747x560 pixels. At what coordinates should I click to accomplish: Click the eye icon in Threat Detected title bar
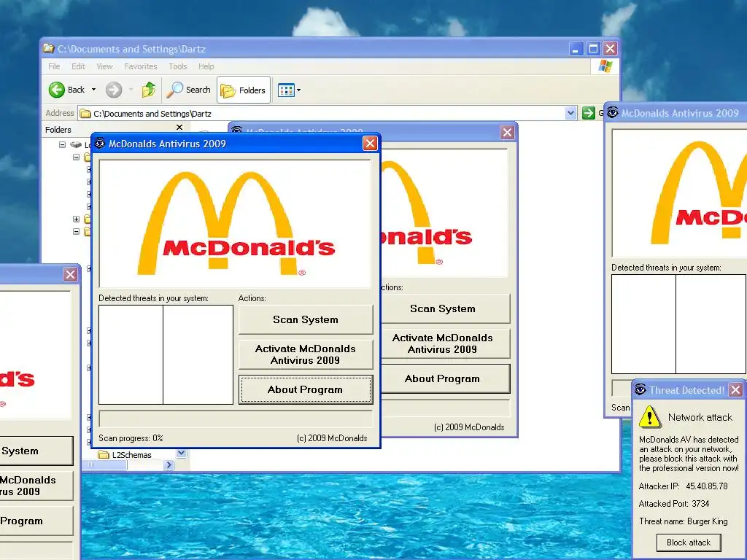click(640, 389)
